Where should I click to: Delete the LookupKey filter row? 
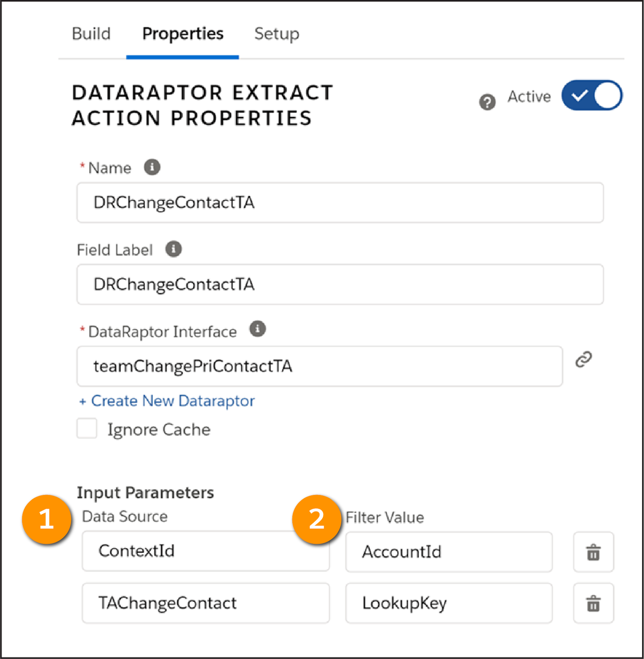tap(593, 603)
